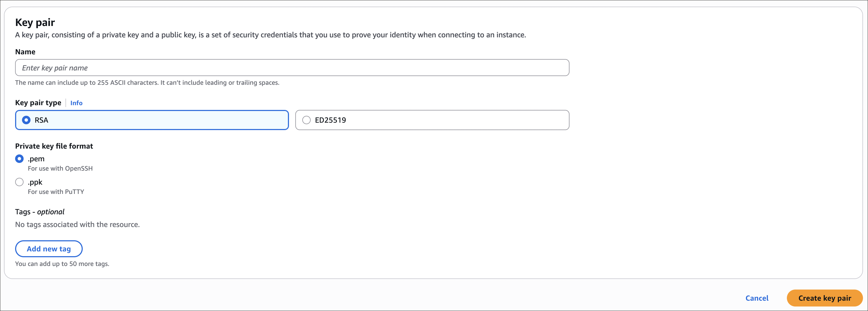Click the "For use with PuTTY" description
The height and width of the screenshot is (311, 868).
tap(56, 192)
